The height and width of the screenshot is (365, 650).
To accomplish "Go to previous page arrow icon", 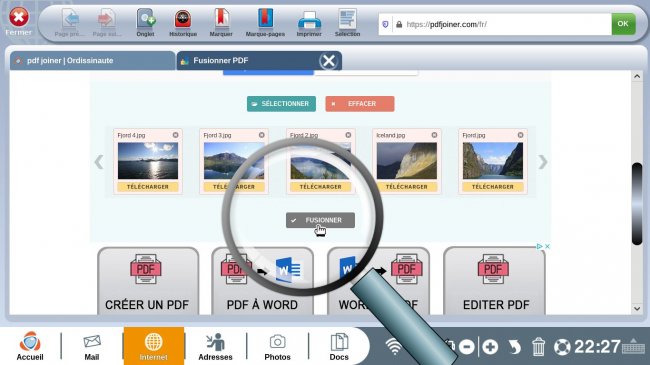I will pyautogui.click(x=70, y=19).
